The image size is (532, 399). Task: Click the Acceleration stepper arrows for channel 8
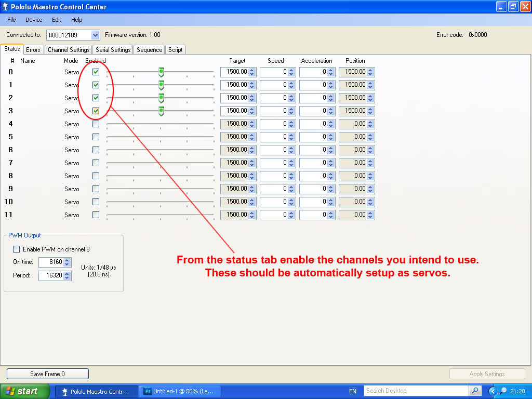click(331, 176)
